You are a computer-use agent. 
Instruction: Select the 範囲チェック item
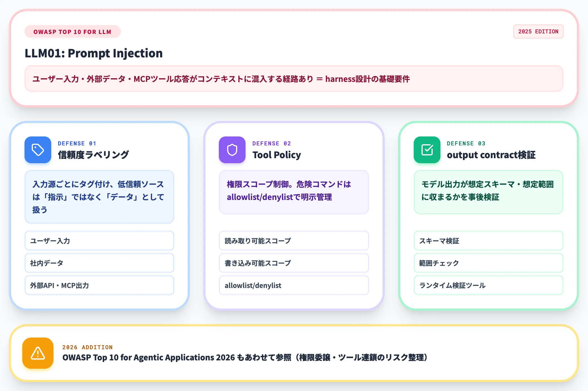[488, 263]
